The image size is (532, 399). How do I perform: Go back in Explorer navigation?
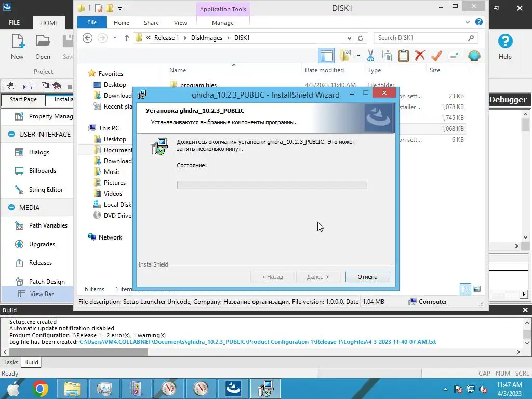[x=87, y=38]
